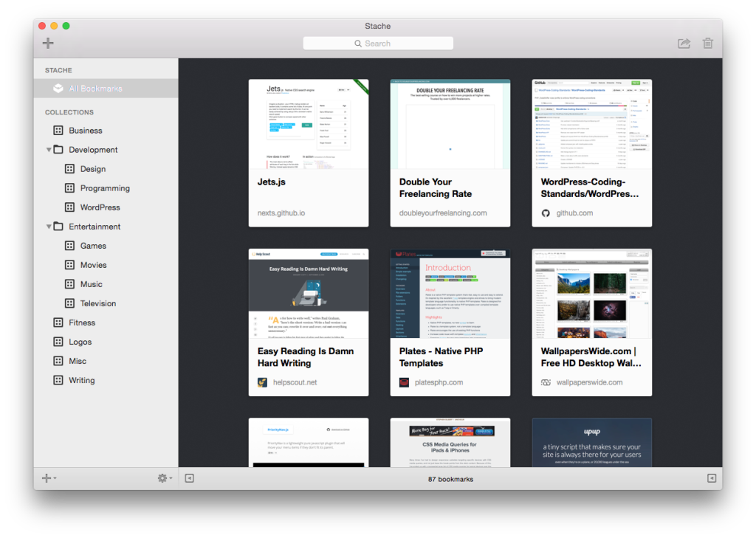Click the trash delete icon in toolbar
The height and width of the screenshot is (538, 756).
(x=707, y=44)
